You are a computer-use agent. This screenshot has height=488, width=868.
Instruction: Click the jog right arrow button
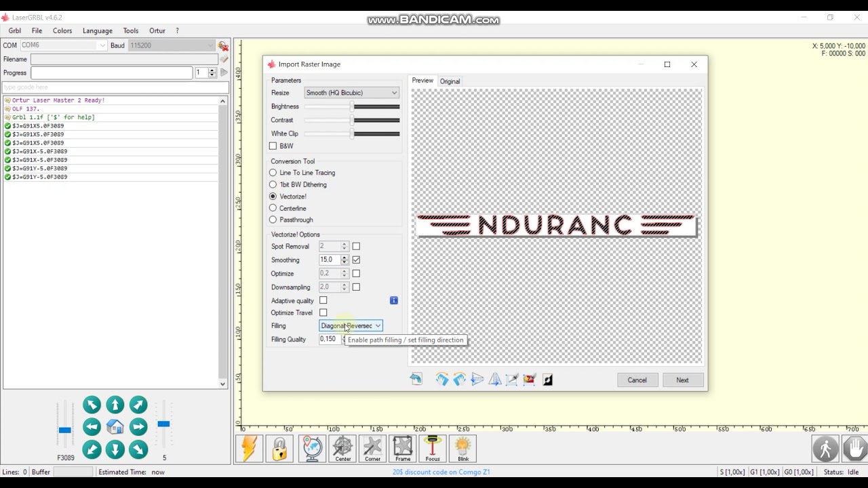(x=138, y=427)
